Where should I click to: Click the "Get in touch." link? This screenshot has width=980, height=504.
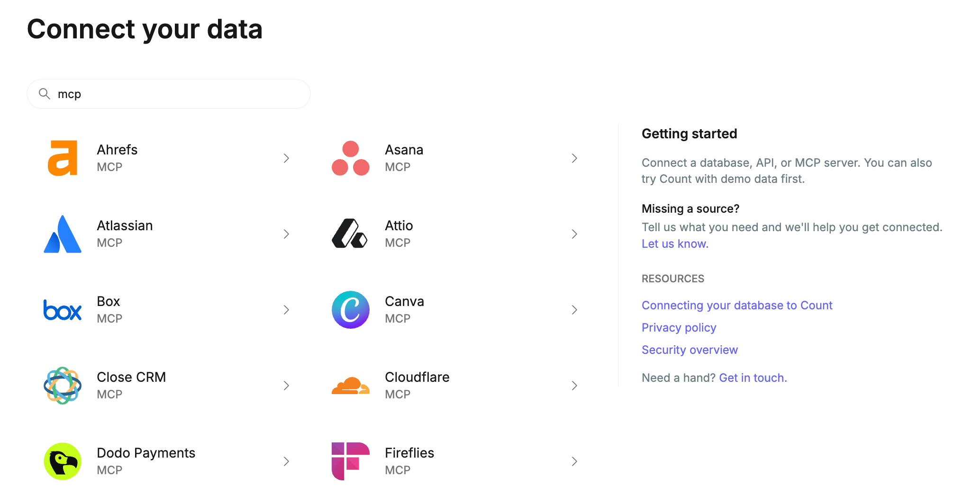[x=753, y=378]
